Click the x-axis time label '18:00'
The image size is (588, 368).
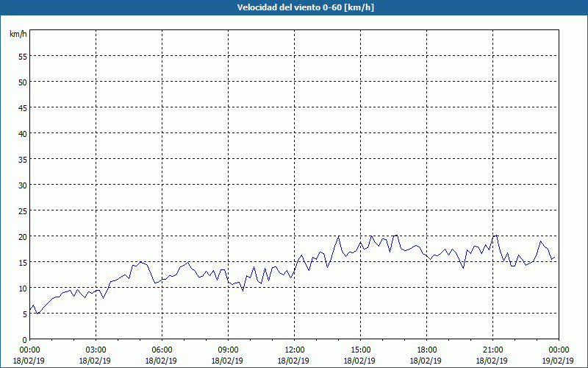427,350
